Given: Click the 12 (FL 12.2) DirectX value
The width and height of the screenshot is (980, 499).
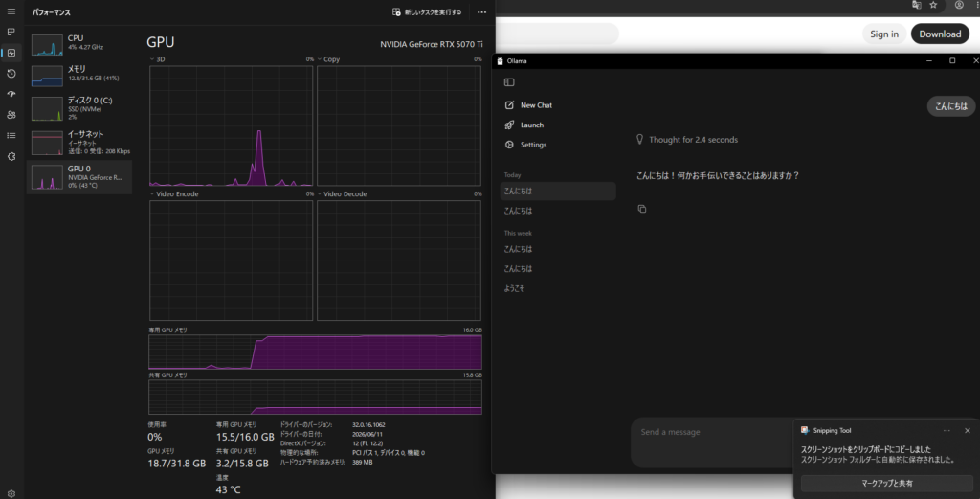Looking at the screenshot, I should (x=367, y=443).
